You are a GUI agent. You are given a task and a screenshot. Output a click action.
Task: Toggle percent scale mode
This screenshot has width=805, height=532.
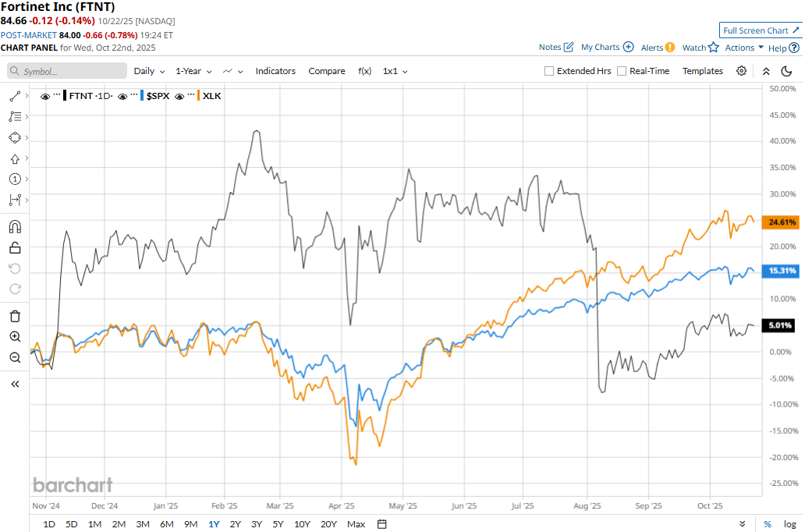pyautogui.click(x=768, y=523)
